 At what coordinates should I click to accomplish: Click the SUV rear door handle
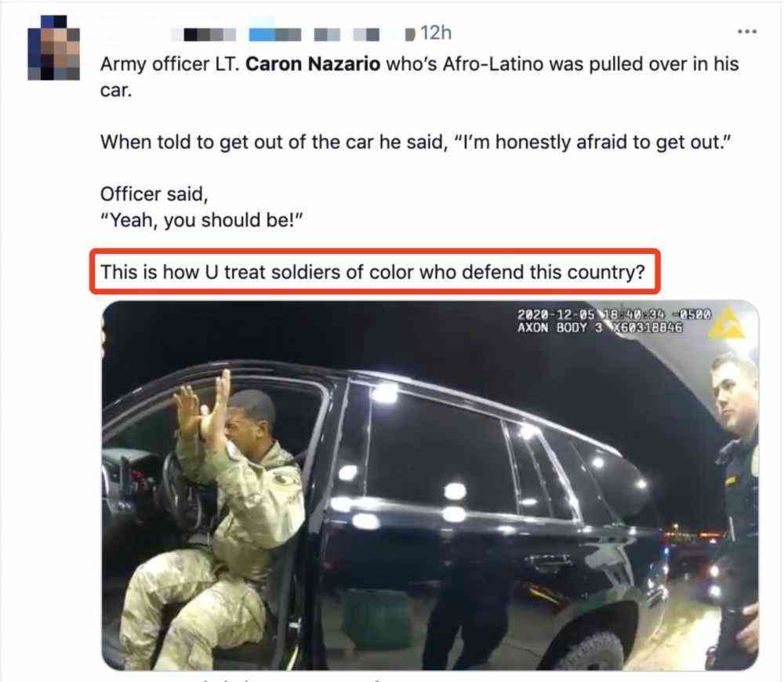click(546, 564)
